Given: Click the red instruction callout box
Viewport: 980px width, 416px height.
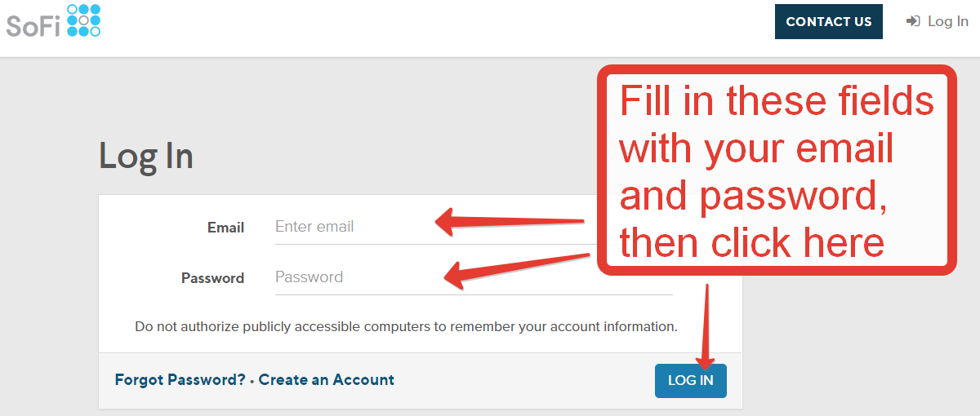Looking at the screenshot, I should pos(777,170).
